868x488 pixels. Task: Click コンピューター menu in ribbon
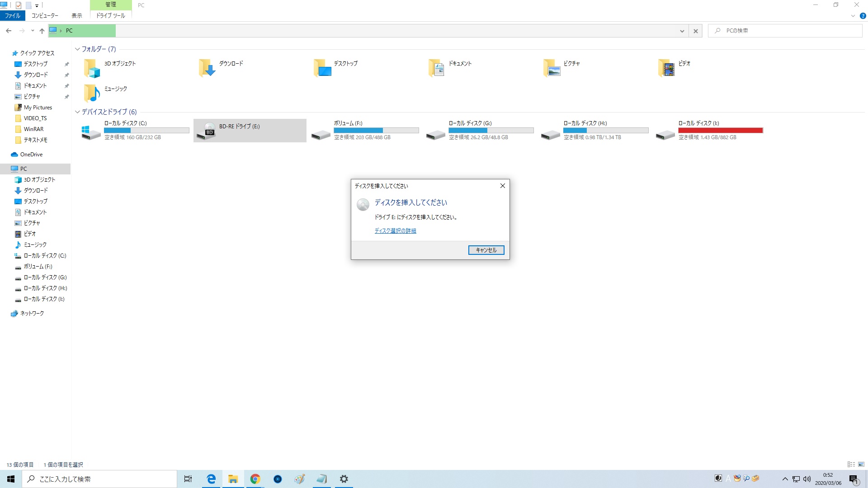[x=45, y=15]
